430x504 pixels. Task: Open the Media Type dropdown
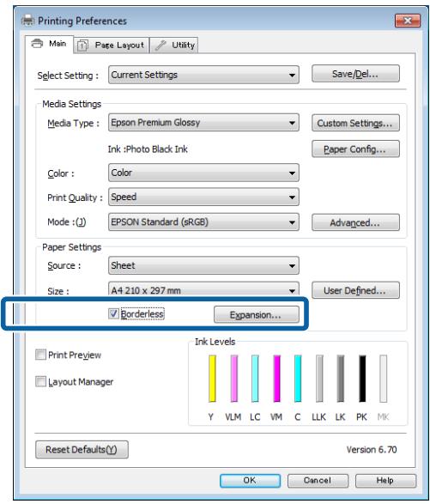coord(203,123)
